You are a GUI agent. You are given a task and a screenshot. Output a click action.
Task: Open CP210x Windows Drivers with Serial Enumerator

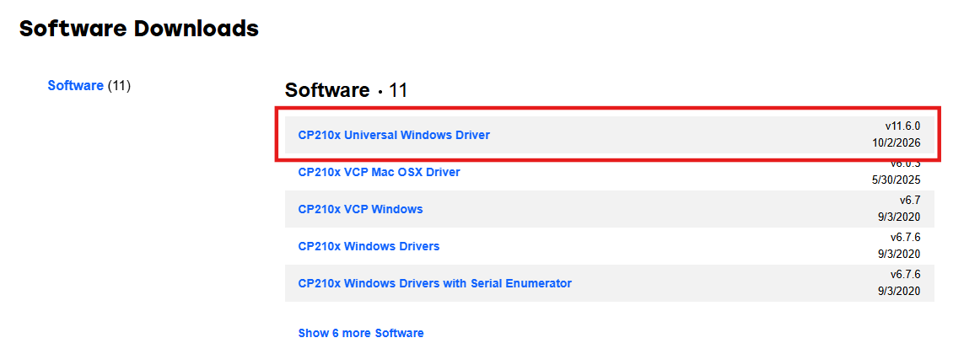434,283
